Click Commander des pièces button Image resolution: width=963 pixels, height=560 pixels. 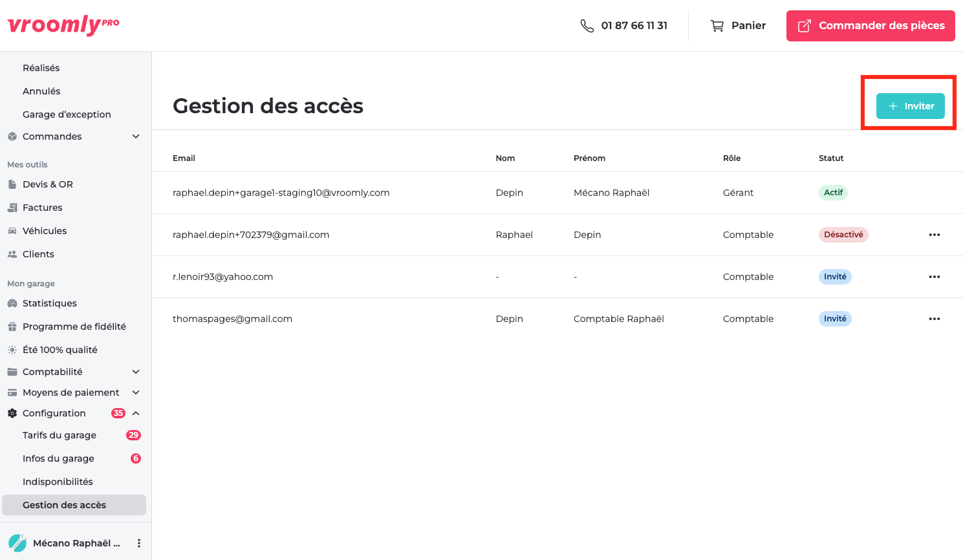pyautogui.click(x=871, y=26)
